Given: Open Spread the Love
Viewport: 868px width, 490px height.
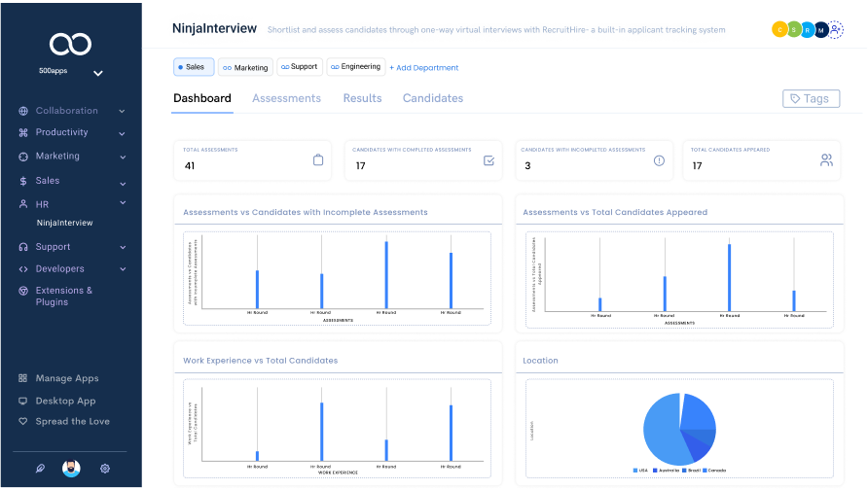Looking at the screenshot, I should (73, 421).
